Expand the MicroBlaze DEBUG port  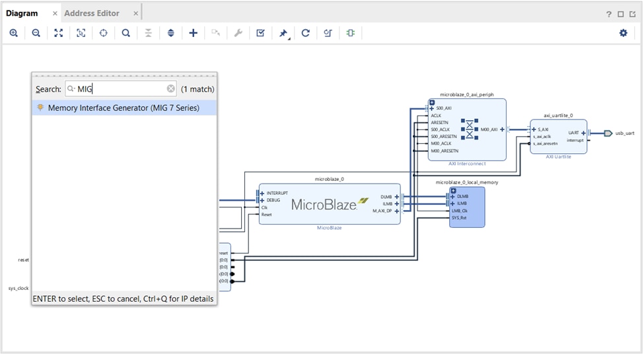[x=262, y=200]
